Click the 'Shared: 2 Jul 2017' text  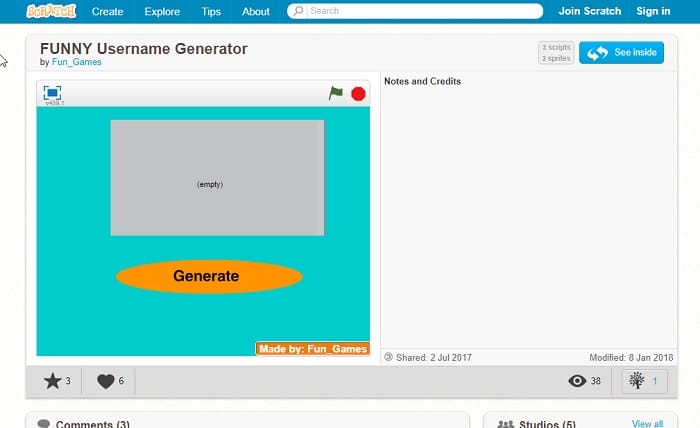pyautogui.click(x=433, y=357)
